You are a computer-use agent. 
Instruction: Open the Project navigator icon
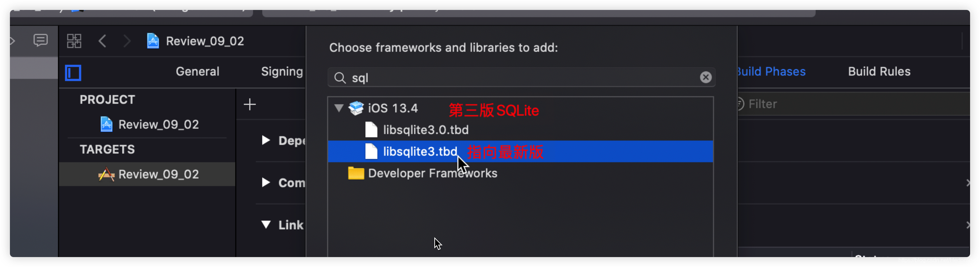click(73, 73)
